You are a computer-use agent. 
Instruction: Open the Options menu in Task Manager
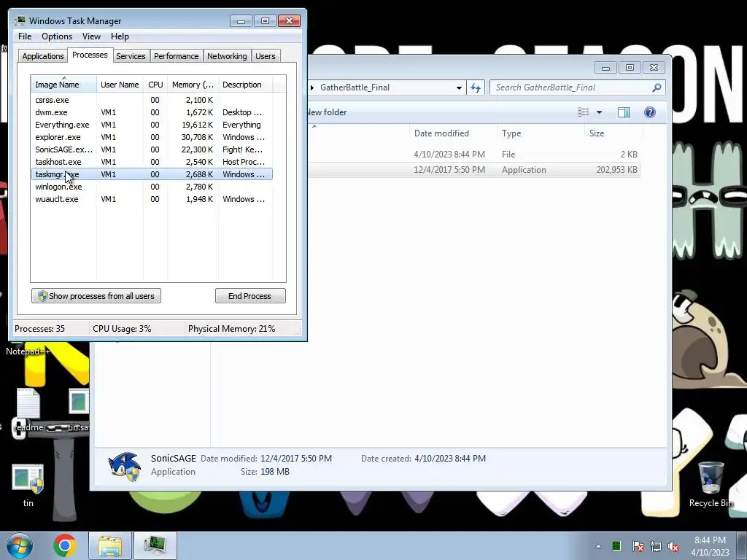coord(57,36)
